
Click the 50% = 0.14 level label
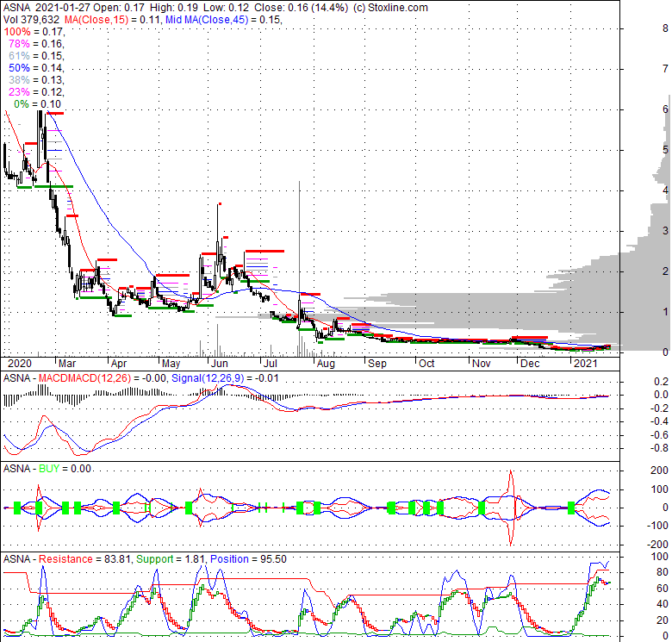coord(36,68)
